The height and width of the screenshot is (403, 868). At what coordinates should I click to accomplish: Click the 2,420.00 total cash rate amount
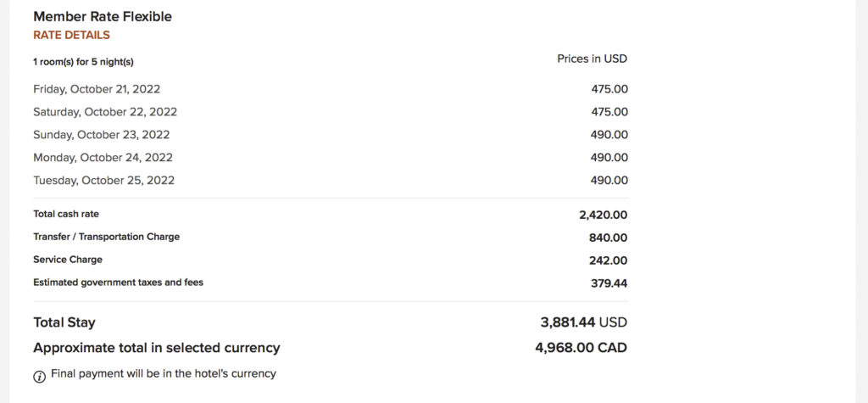(x=603, y=215)
